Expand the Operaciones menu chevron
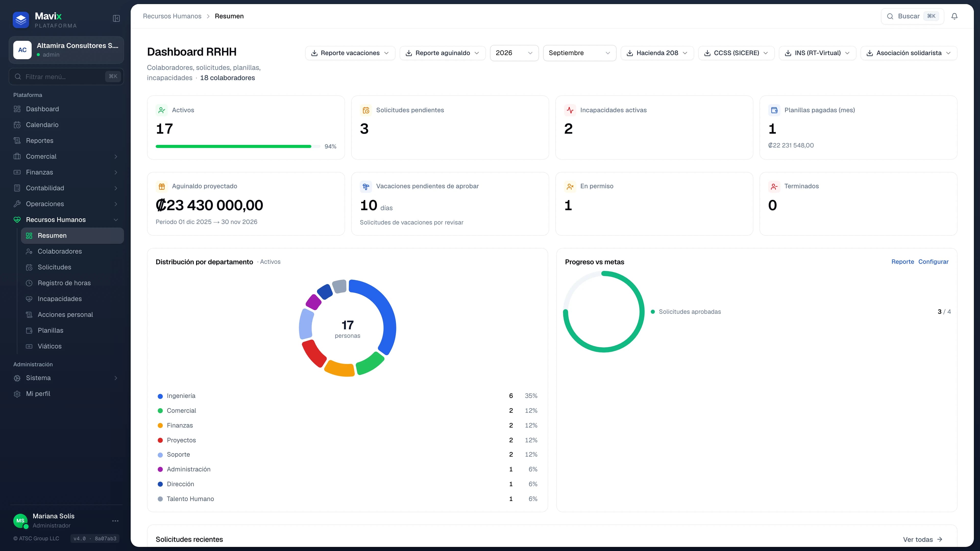 116,204
